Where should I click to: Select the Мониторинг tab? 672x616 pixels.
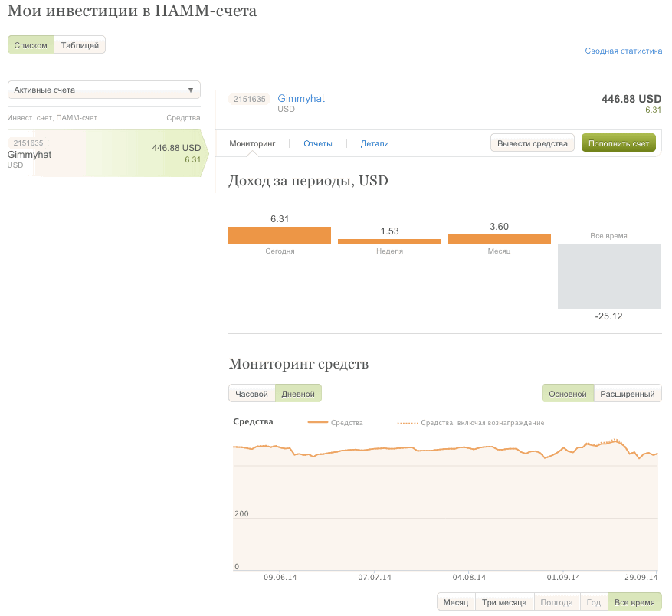[x=252, y=143]
